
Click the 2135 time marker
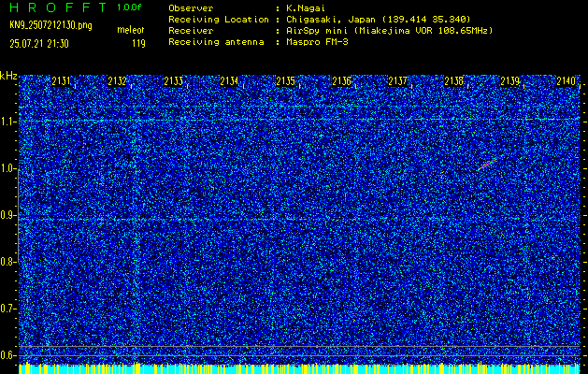pos(286,81)
